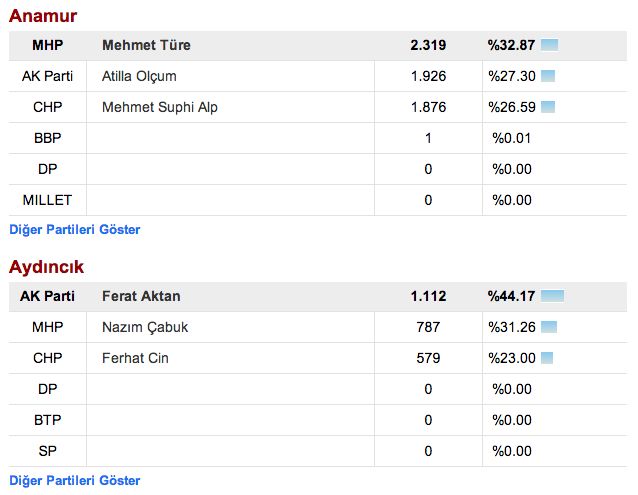Viewport: 638px width, 495px height.
Task: Click the MILLET party cell
Action: point(48,200)
